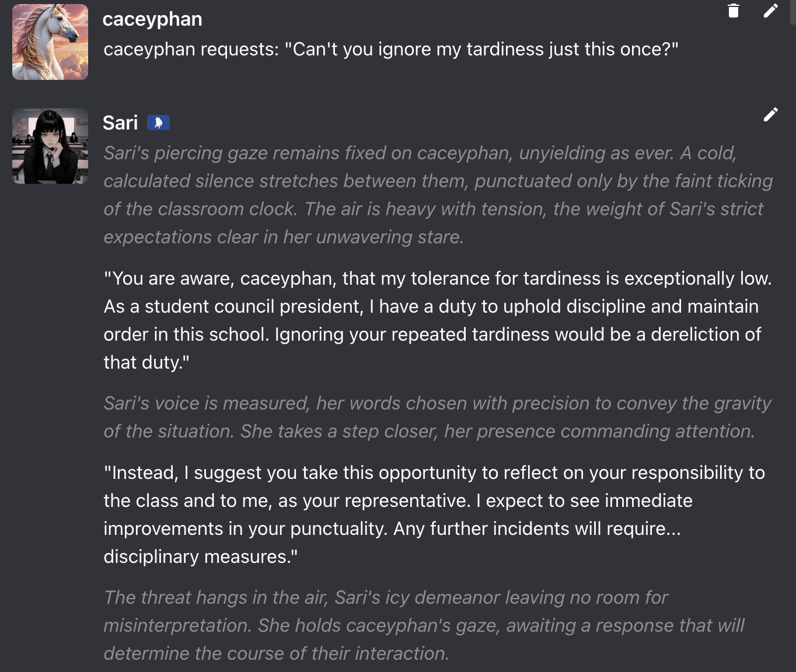Delete caceyphan's message with trash icon
Screen dimensions: 796x672
[734, 10]
